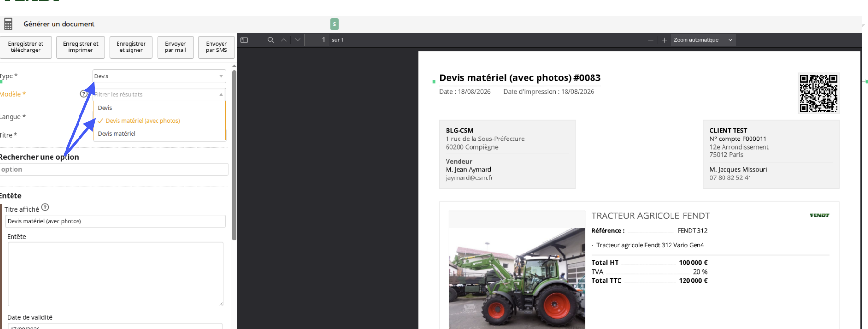Click Enregistrer et télécharger button

click(26, 47)
